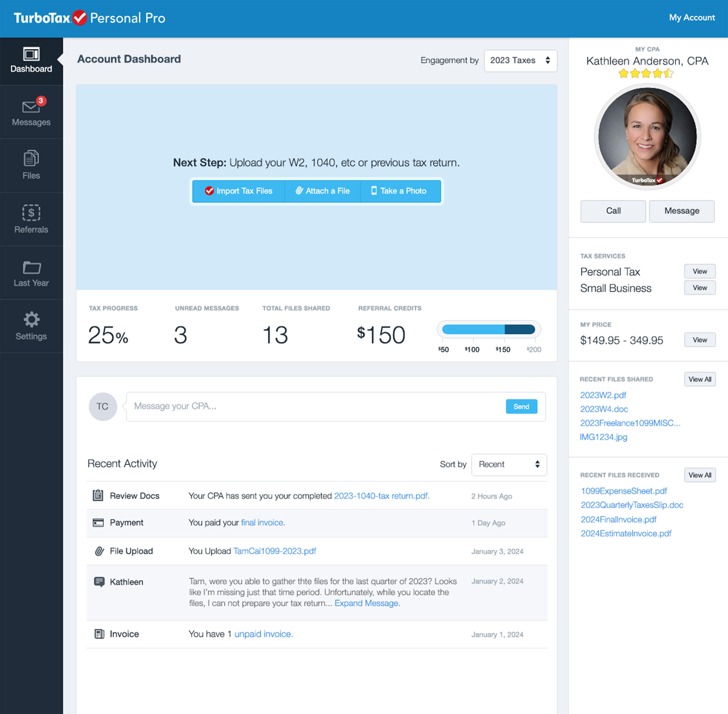Open IMG1234.jpg shared file
The image size is (728, 714).
click(x=603, y=437)
